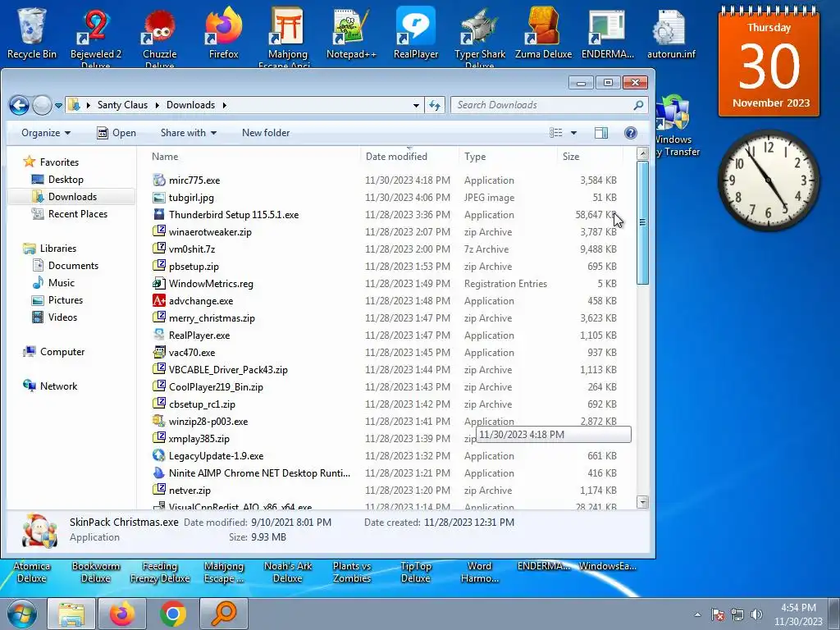840x630 pixels.
Task: Select tubgirl.jpg file icon
Action: click(x=158, y=198)
